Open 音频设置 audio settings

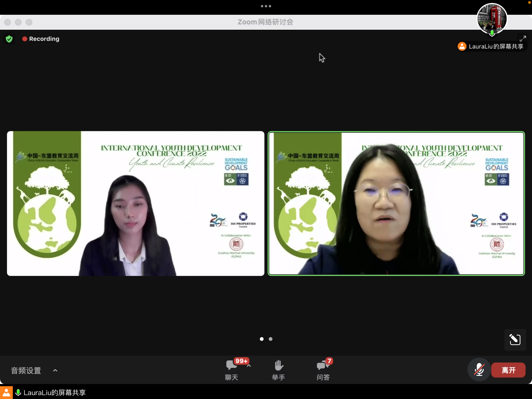click(26, 370)
